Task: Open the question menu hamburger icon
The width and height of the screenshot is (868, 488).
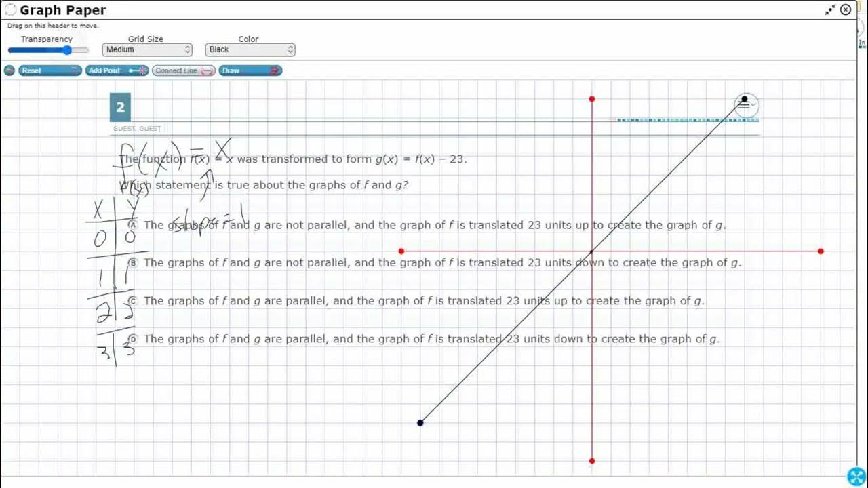Action: [x=746, y=105]
